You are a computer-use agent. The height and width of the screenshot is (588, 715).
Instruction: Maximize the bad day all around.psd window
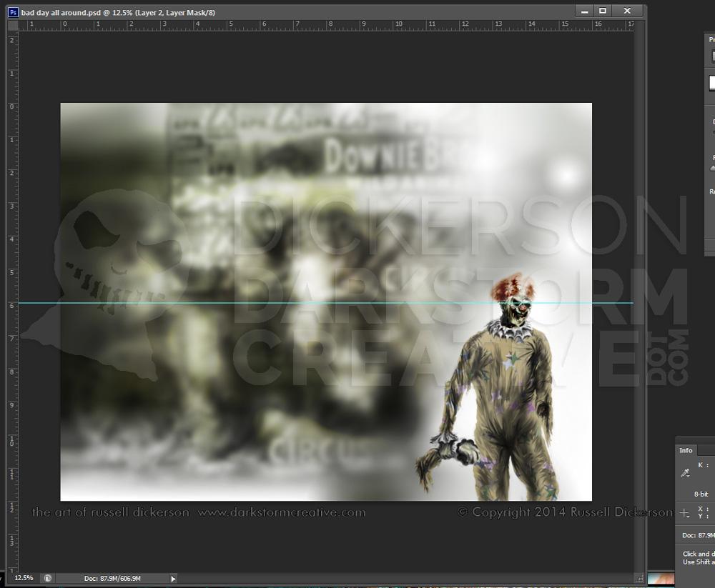point(602,11)
